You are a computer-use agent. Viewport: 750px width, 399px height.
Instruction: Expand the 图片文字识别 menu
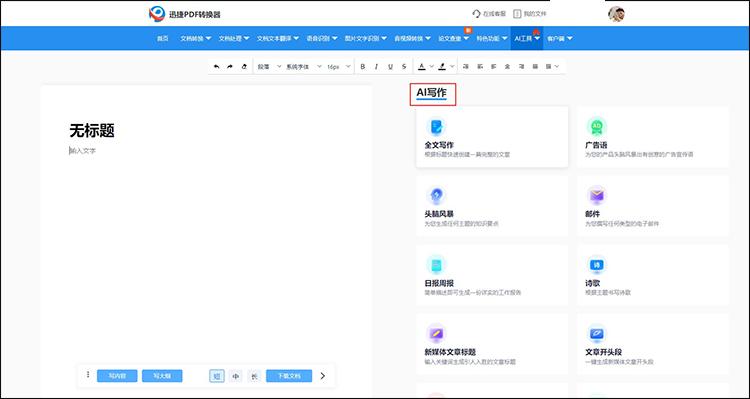[366, 38]
